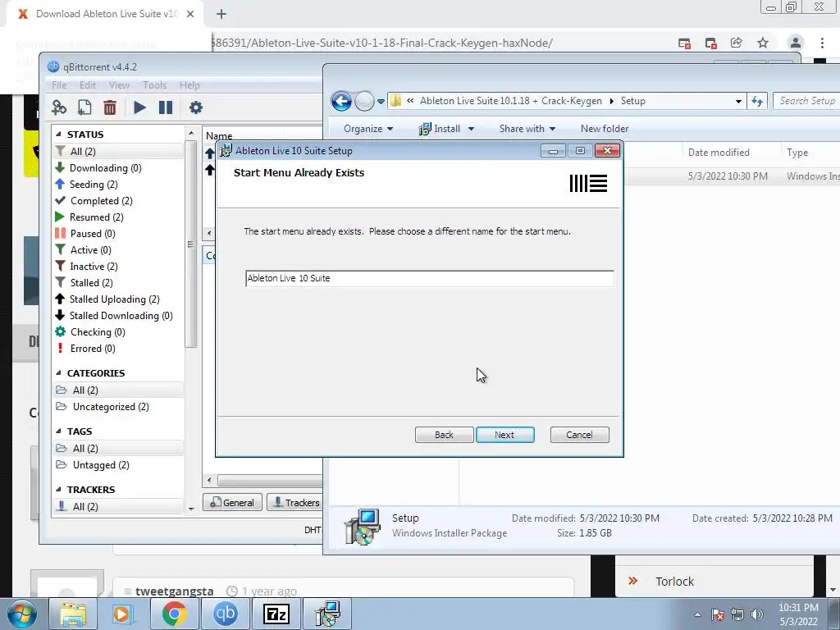The height and width of the screenshot is (630, 840).
Task: Select the Resumed (2) status filter
Action: click(97, 217)
